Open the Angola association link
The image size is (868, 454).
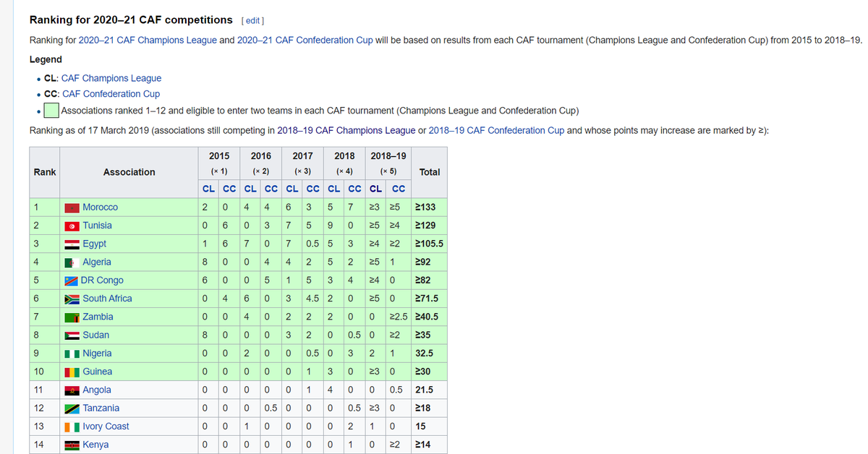coord(97,390)
